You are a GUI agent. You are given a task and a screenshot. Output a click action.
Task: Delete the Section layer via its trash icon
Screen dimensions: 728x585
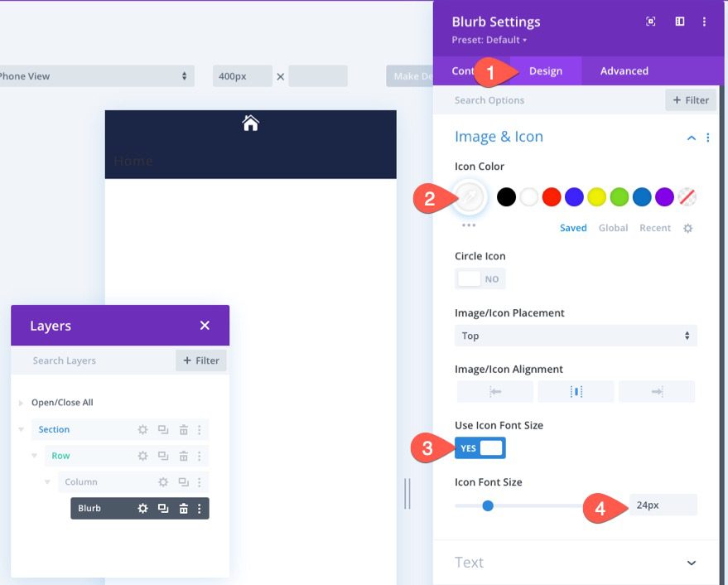183,429
